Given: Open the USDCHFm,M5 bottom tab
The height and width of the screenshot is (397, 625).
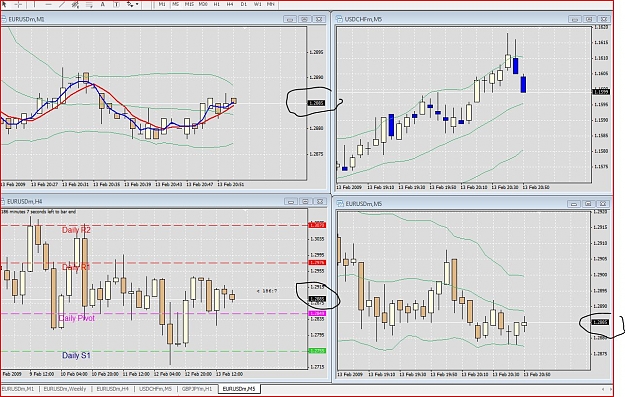Looking at the screenshot, I should (x=155, y=389).
